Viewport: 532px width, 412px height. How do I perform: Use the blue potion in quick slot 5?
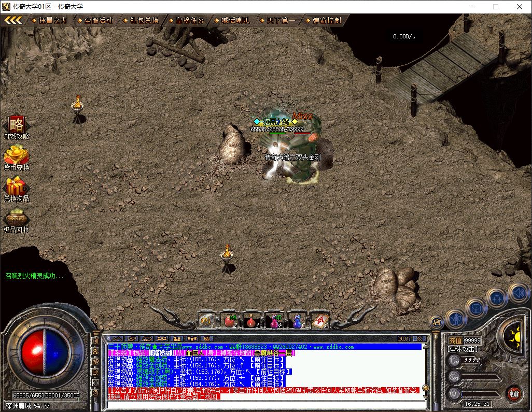point(297,320)
